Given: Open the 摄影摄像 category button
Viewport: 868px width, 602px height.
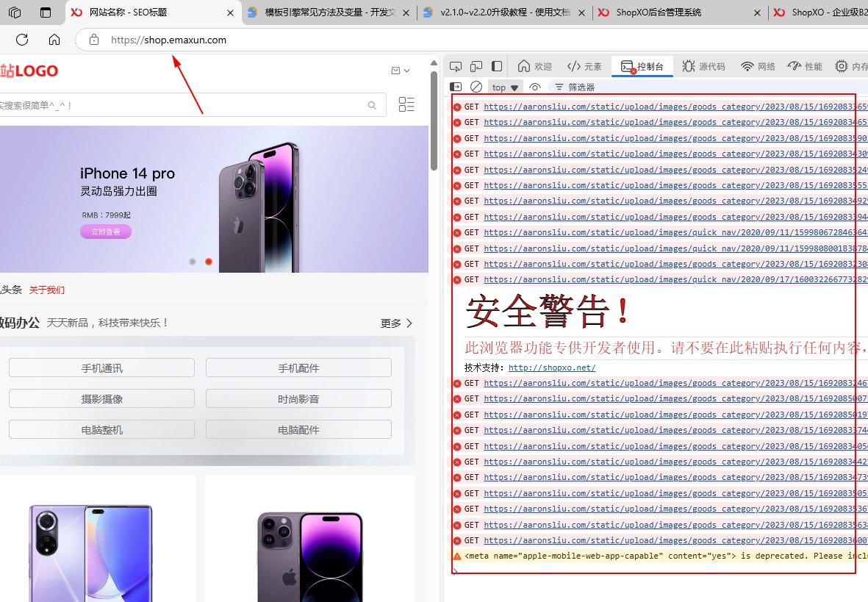Looking at the screenshot, I should click(102, 398).
